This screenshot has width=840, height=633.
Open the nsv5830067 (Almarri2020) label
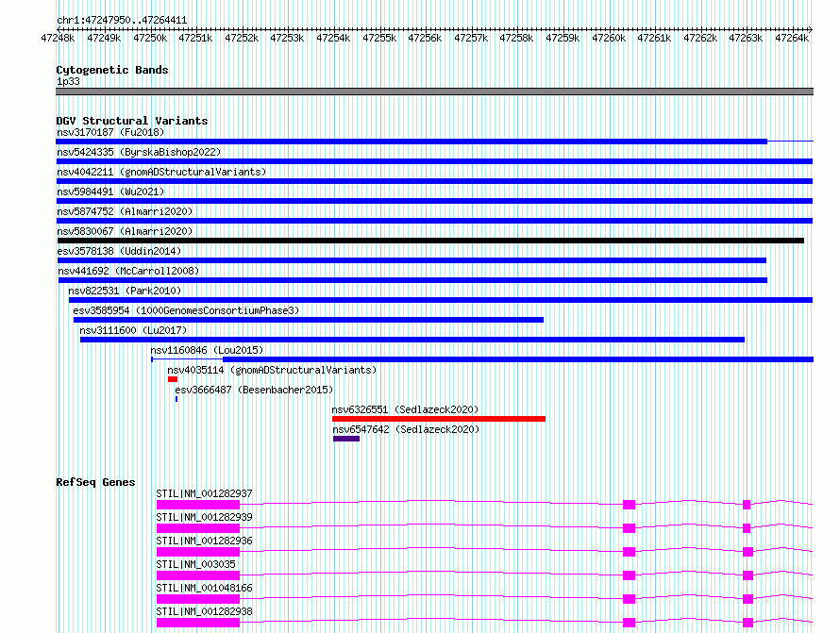pos(125,231)
